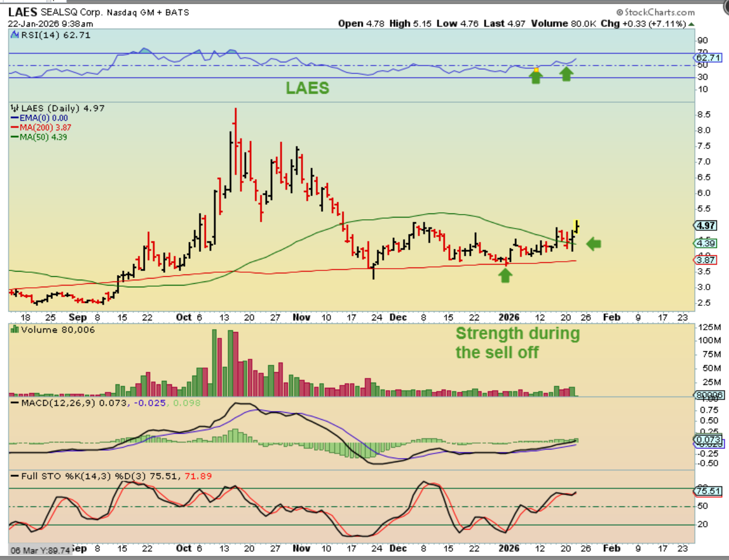Click the red MA(200) legend line marker
The height and width of the screenshot is (560, 729).
click(15, 127)
